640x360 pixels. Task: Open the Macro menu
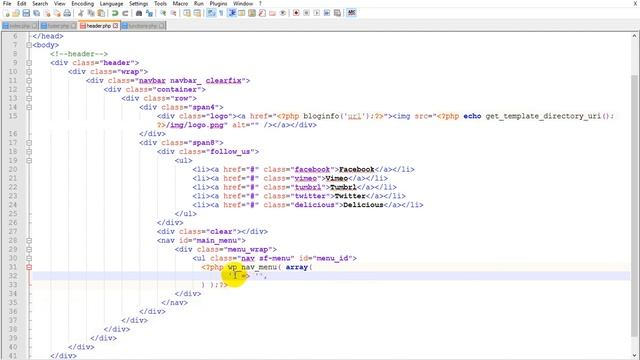tap(180, 3)
